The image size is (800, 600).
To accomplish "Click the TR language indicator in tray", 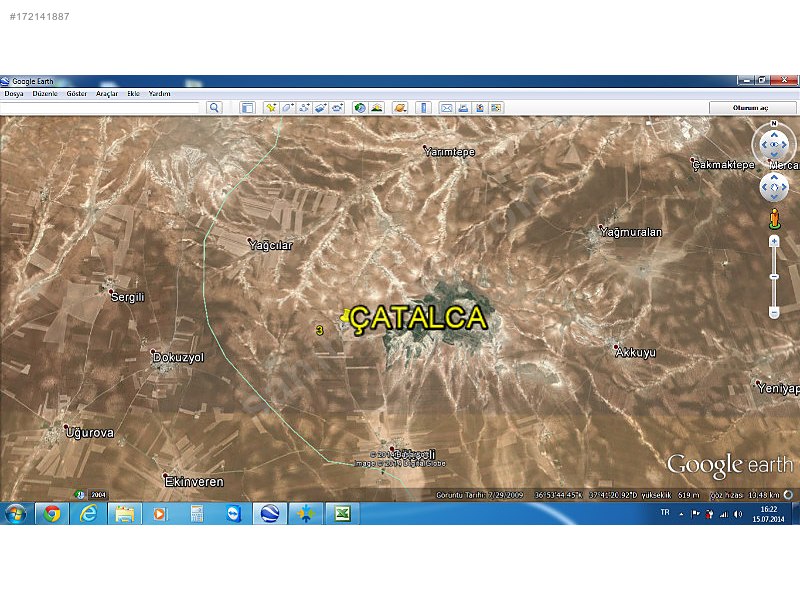I will pos(665,512).
